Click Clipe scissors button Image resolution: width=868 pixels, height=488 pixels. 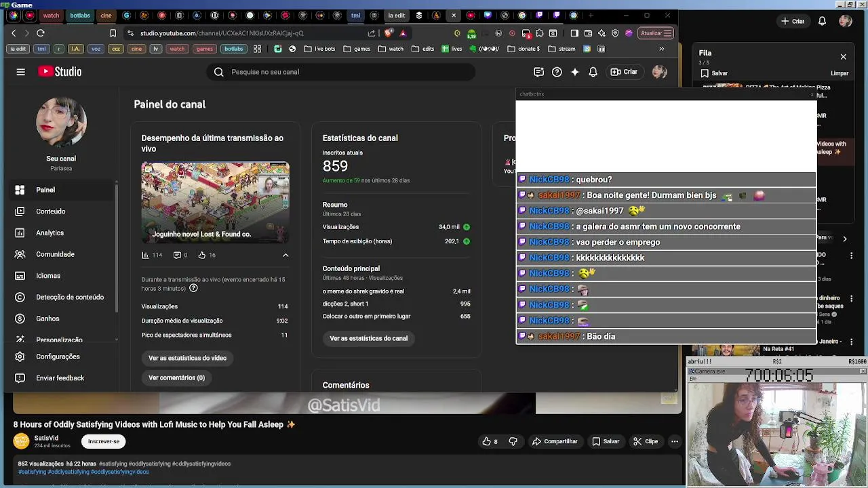pos(646,441)
